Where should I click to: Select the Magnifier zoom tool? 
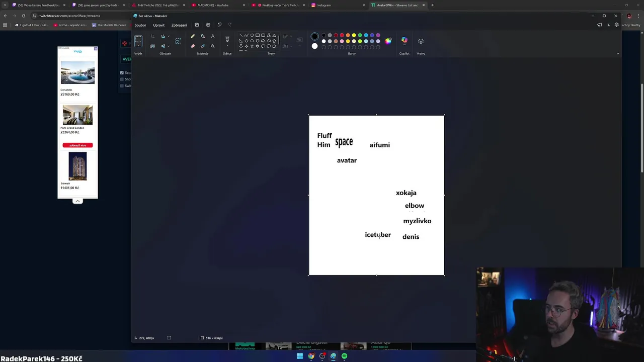(213, 46)
